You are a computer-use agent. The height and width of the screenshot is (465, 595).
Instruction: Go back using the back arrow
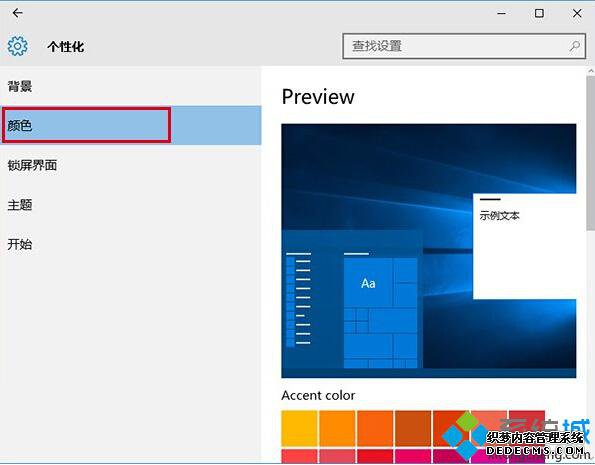17,13
